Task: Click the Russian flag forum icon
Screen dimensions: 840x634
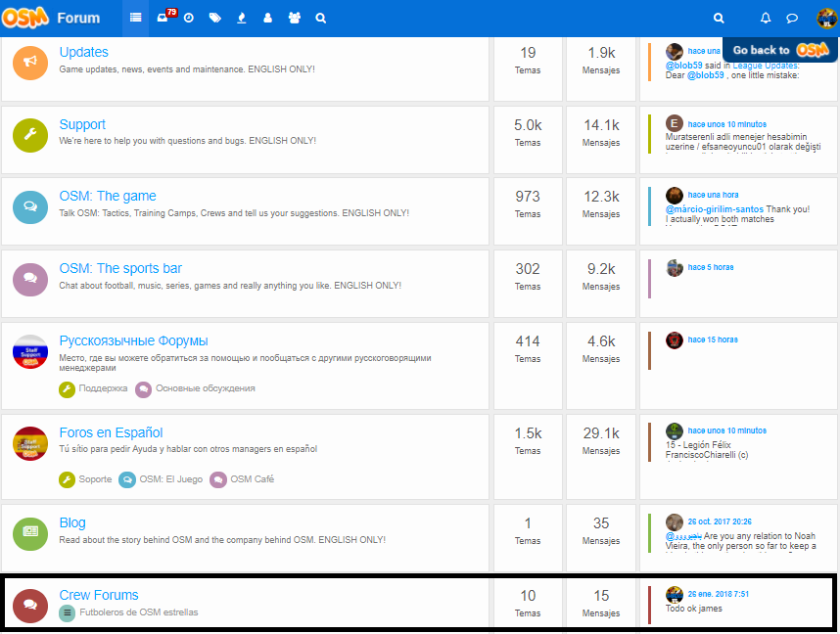Action: point(30,352)
